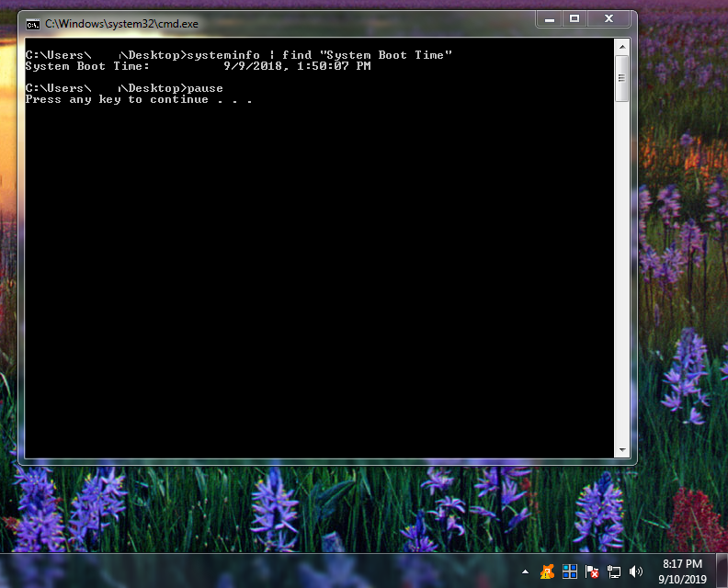Click the "Press any key to continue" line
728x588 pixels.
[x=138, y=99]
